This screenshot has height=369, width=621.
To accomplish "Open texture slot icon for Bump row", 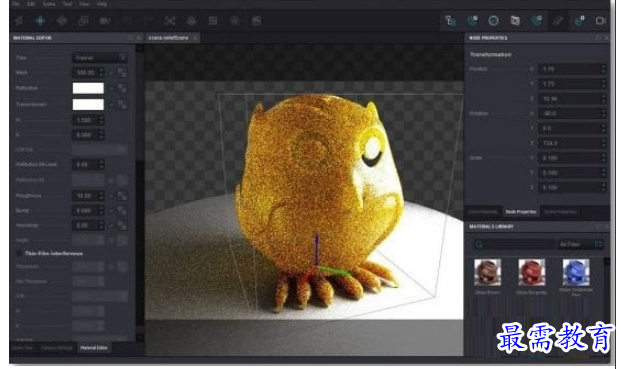I will 122,211.
